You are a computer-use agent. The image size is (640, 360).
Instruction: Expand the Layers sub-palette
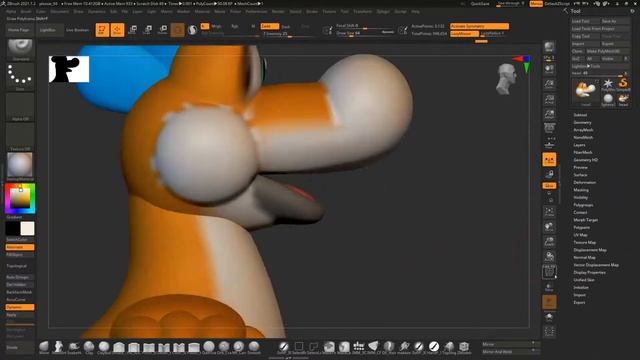tap(579, 145)
